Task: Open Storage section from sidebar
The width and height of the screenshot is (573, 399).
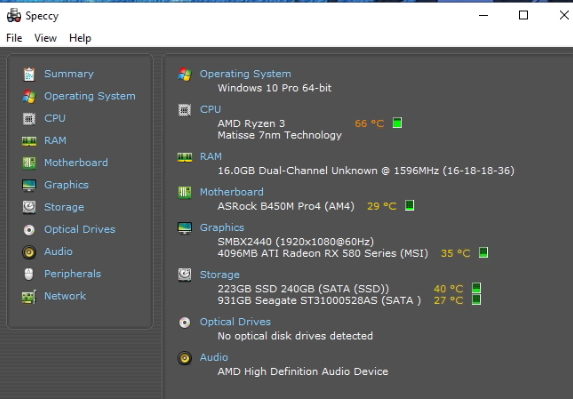Action: point(64,207)
